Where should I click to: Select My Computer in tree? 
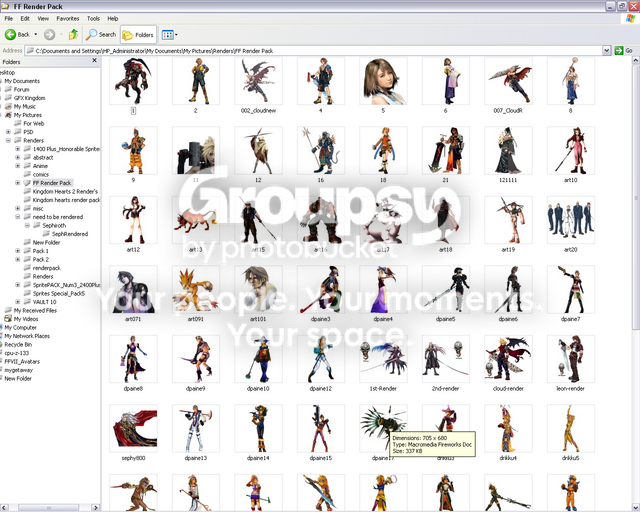click(x=20, y=328)
